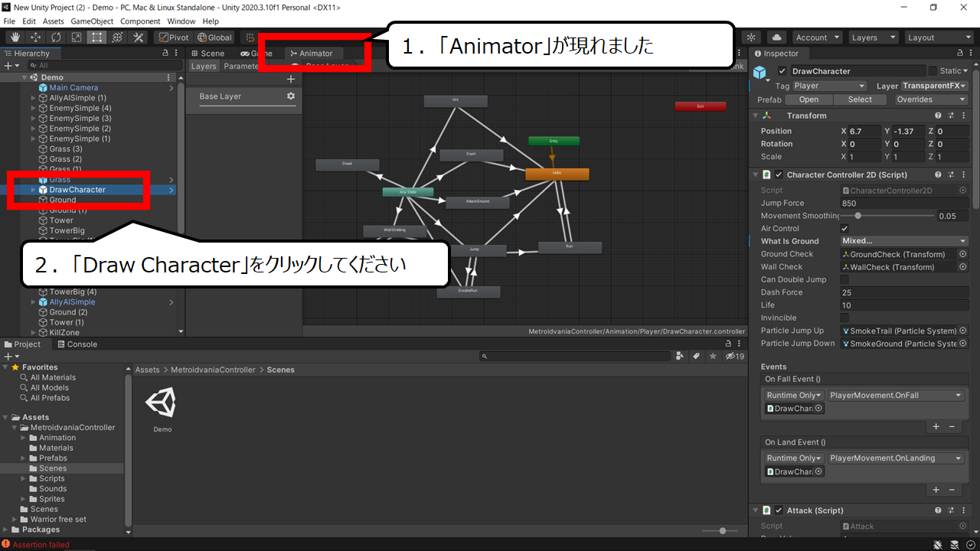Open the Layer dropdown showing TransparentFX

935,86
